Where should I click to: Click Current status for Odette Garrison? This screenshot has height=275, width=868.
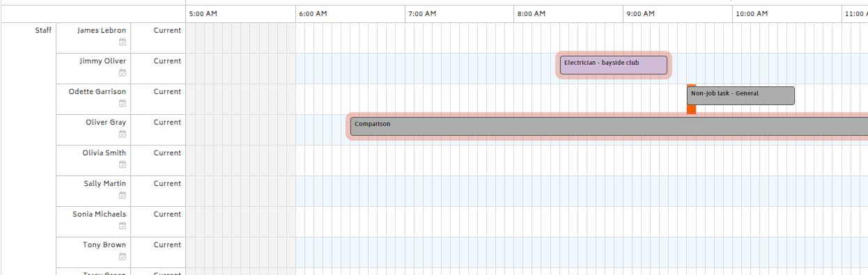point(167,92)
